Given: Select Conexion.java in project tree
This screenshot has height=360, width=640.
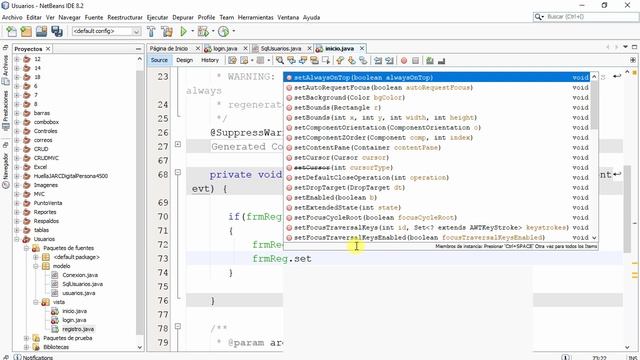Looking at the screenshot, I should click(x=80, y=275).
